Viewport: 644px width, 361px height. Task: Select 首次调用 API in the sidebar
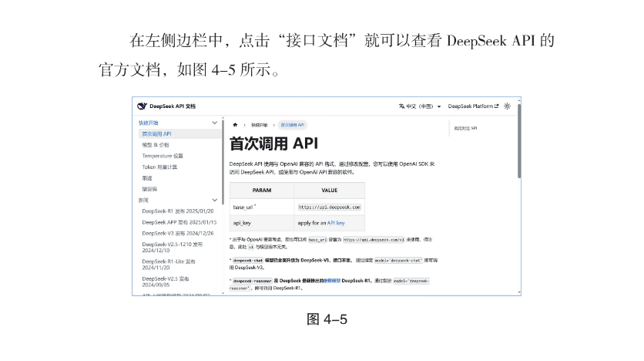tap(179, 133)
